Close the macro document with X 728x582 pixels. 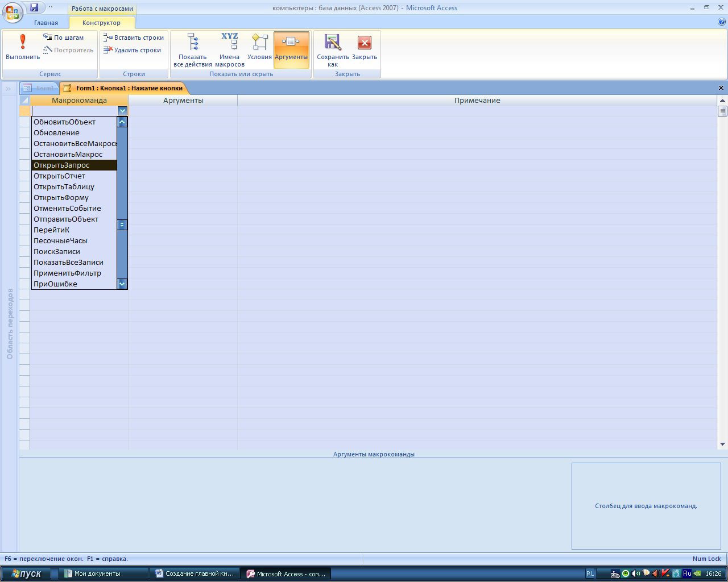[x=721, y=88]
